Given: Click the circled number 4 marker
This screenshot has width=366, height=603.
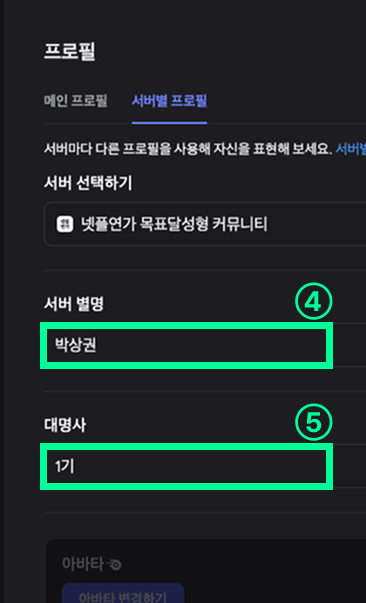Looking at the screenshot, I should coord(313,303).
